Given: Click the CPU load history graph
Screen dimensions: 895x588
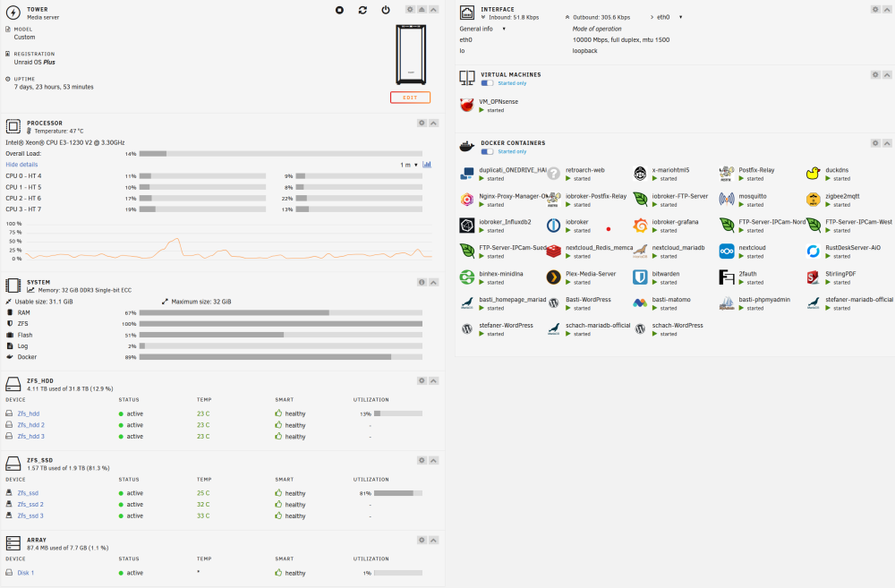Looking at the screenshot, I should coord(228,241).
